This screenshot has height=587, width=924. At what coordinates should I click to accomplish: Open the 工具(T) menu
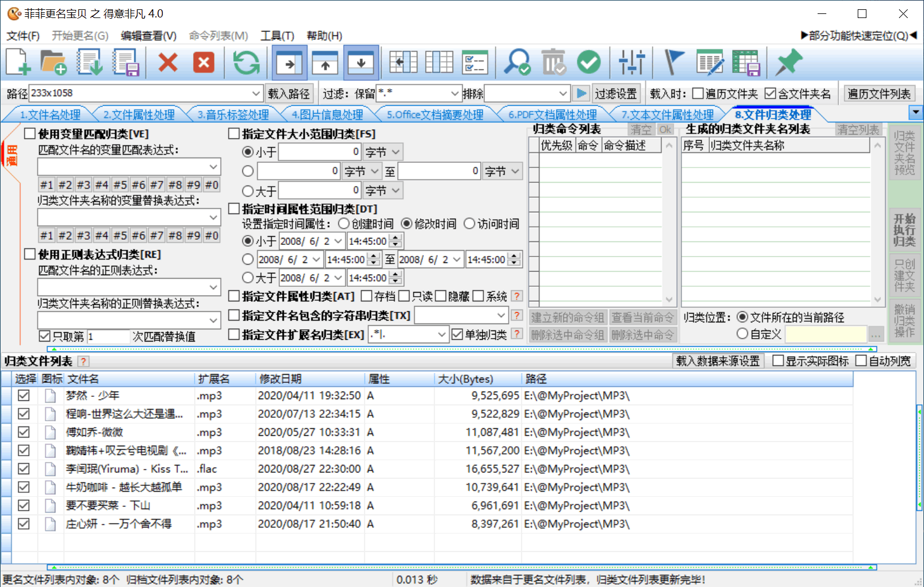277,36
